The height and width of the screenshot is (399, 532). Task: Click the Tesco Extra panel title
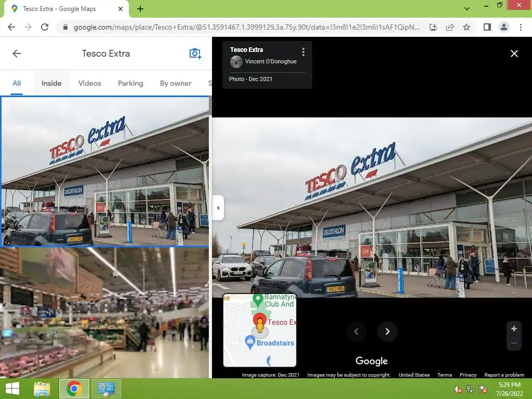pos(105,54)
